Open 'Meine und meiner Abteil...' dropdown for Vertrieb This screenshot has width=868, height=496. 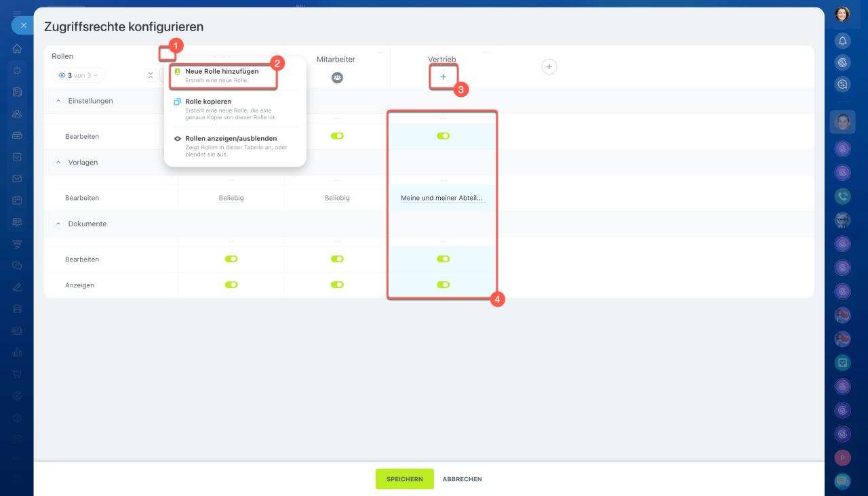[443, 199]
